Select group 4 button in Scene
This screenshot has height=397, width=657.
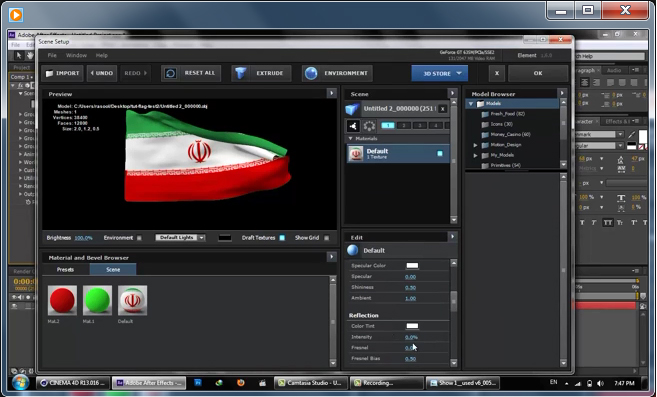coord(436,125)
